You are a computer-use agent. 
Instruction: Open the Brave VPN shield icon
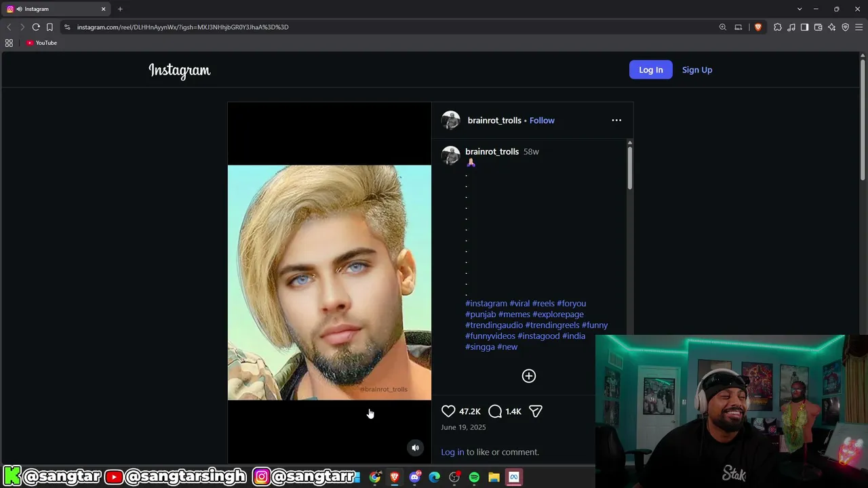point(846,27)
